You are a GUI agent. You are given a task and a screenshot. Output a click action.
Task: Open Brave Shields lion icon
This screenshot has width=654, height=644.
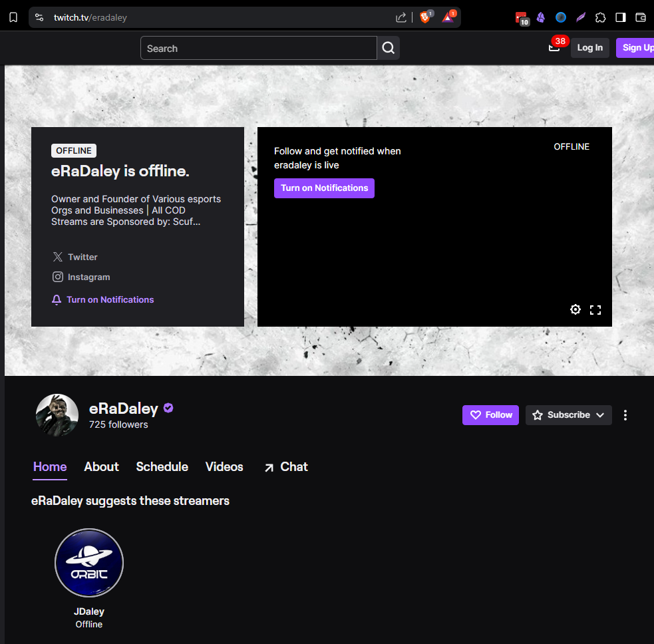(x=425, y=17)
